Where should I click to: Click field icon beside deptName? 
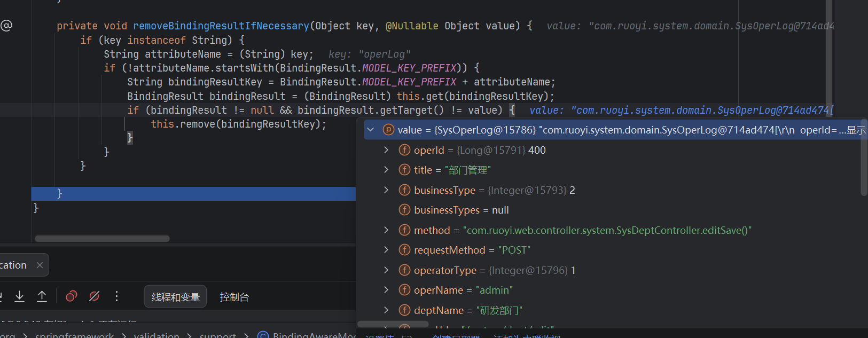(x=404, y=310)
